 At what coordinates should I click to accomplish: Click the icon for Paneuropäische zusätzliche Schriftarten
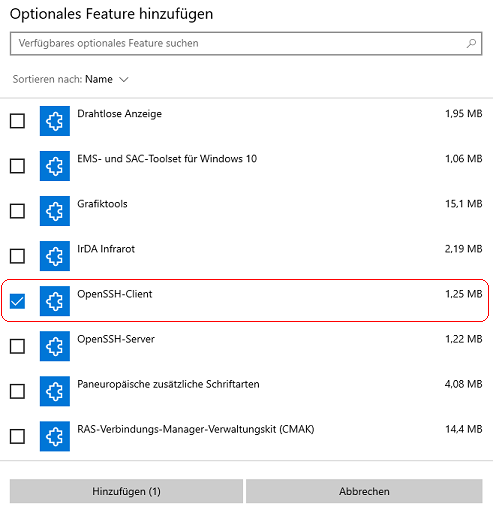point(55,391)
